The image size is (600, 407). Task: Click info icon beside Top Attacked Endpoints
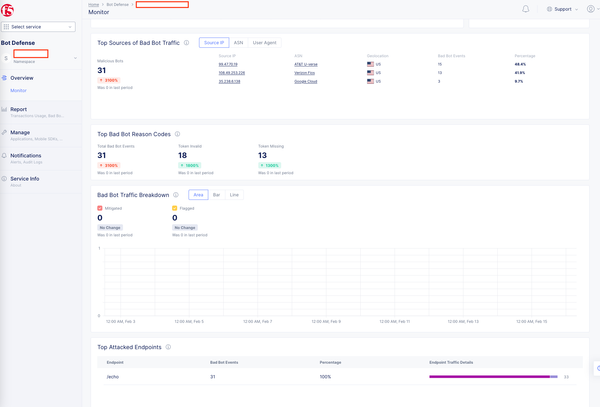pos(168,347)
